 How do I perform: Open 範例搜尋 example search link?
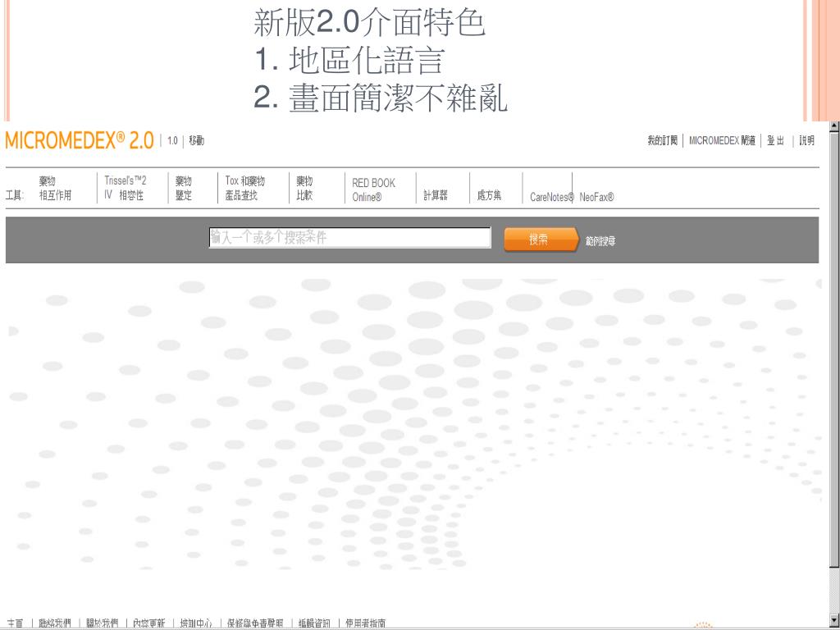coord(600,241)
